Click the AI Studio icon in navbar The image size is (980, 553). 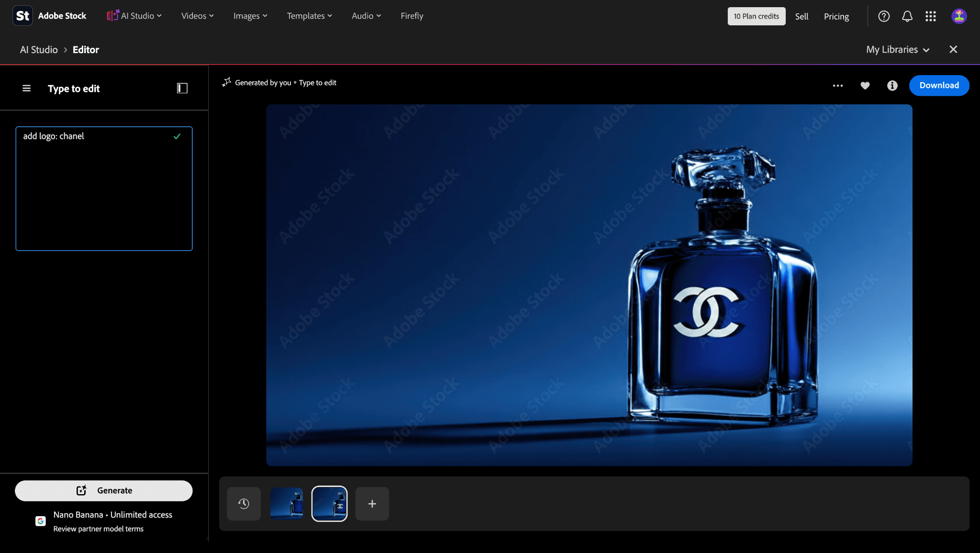coord(113,15)
